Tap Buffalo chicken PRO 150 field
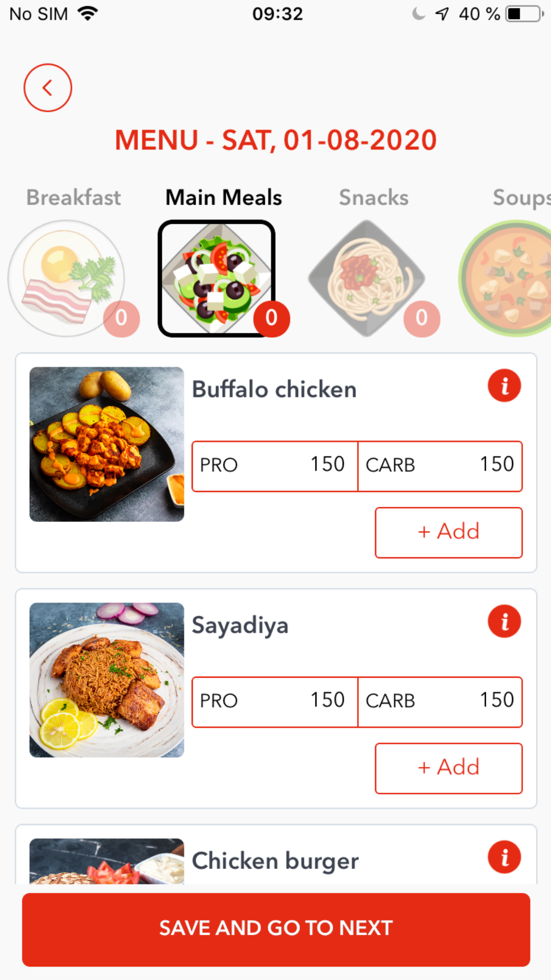This screenshot has width=551, height=980. 275,466
